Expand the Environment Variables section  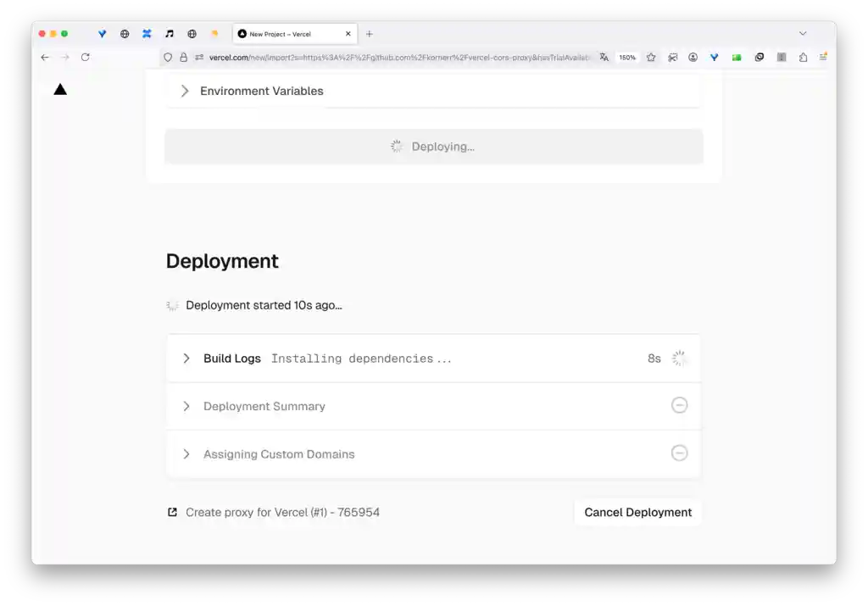[185, 91]
